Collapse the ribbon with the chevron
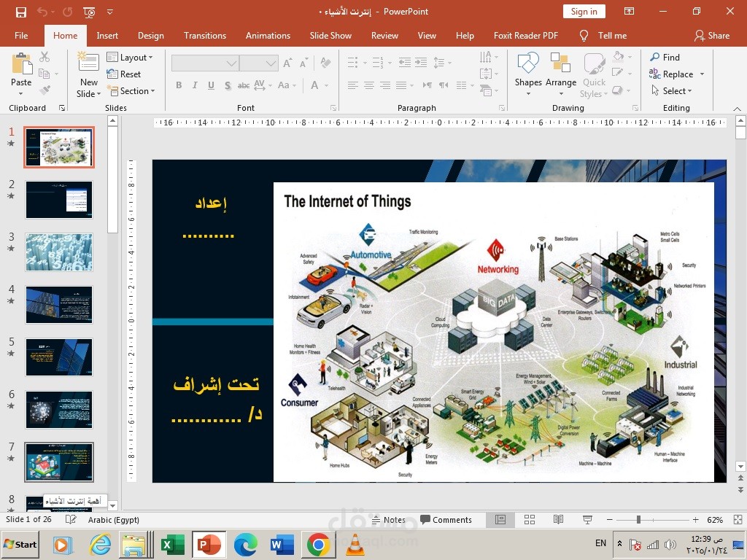This screenshot has height=560, width=747. pos(737,109)
